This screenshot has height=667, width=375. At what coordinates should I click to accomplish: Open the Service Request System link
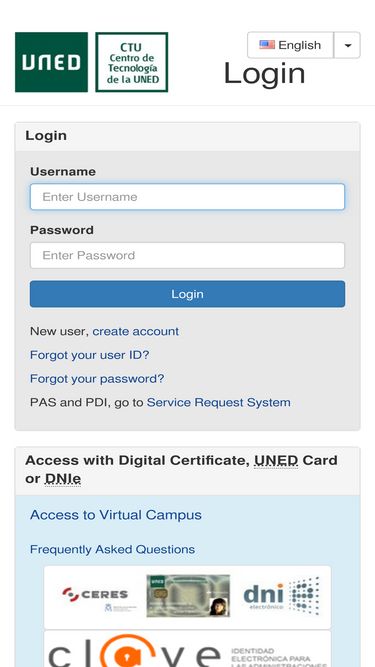(219, 402)
